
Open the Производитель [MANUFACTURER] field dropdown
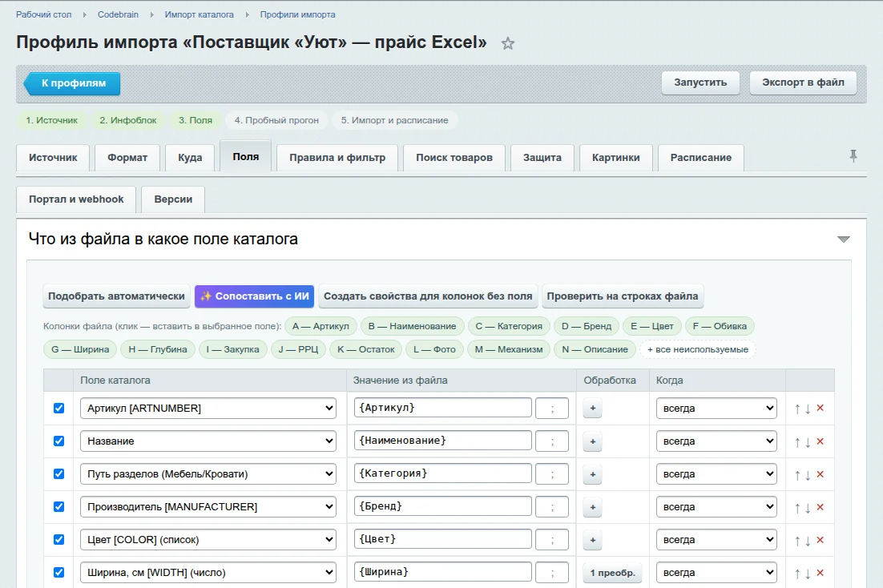(208, 507)
